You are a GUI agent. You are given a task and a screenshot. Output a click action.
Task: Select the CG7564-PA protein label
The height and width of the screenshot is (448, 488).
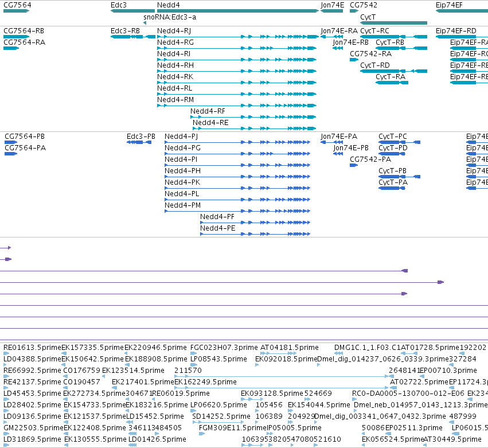pos(25,148)
